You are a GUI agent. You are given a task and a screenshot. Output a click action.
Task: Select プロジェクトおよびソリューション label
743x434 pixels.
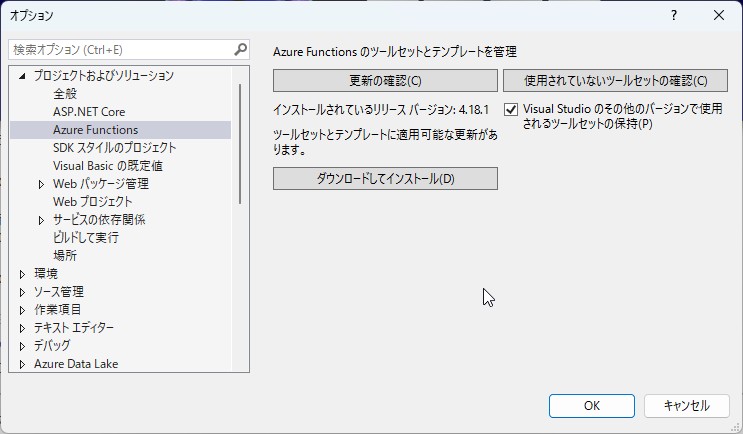pos(104,76)
